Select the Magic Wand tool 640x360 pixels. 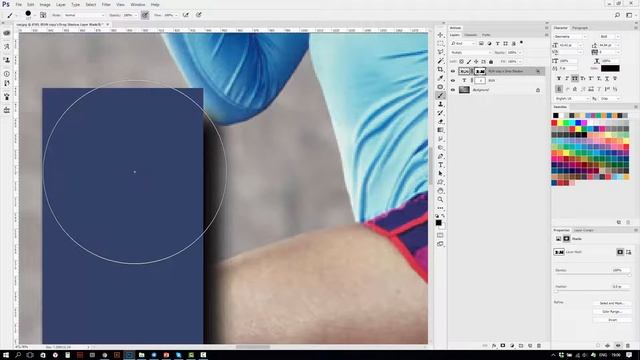pyautogui.click(x=440, y=61)
